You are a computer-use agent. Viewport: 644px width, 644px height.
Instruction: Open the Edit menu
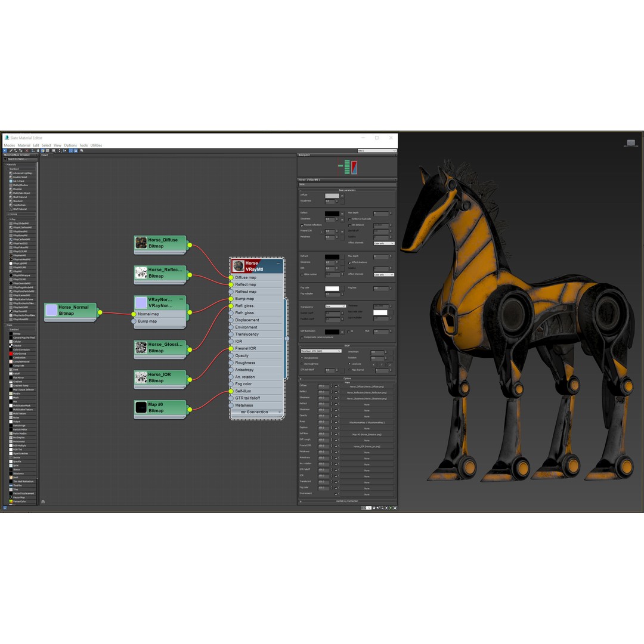point(36,145)
